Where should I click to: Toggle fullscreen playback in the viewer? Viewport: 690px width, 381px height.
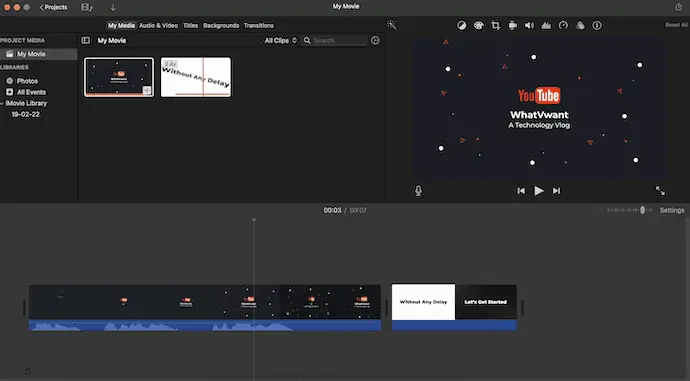pyautogui.click(x=660, y=190)
